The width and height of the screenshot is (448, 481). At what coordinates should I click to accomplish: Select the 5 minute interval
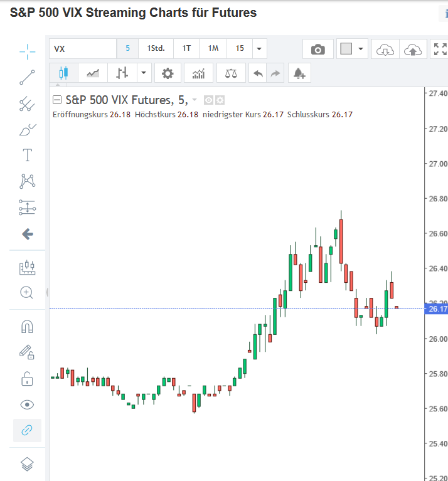point(127,48)
